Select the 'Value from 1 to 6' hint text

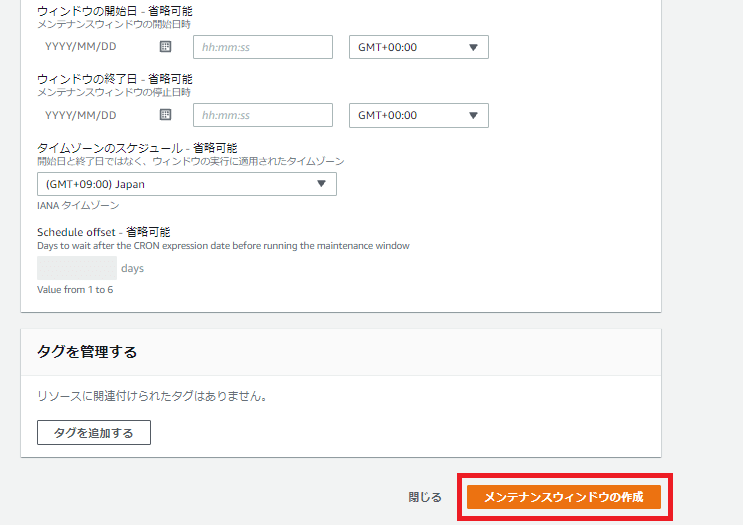pos(75,290)
